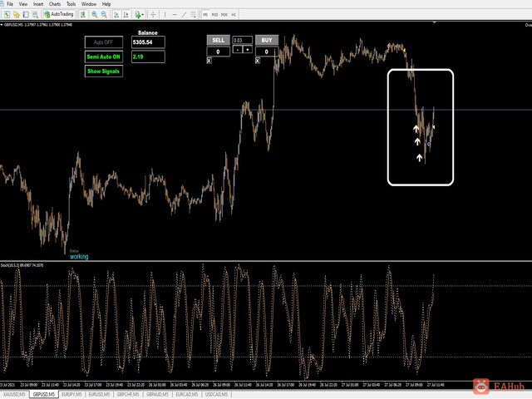
Task: Open the File menu
Action: pos(10,4)
